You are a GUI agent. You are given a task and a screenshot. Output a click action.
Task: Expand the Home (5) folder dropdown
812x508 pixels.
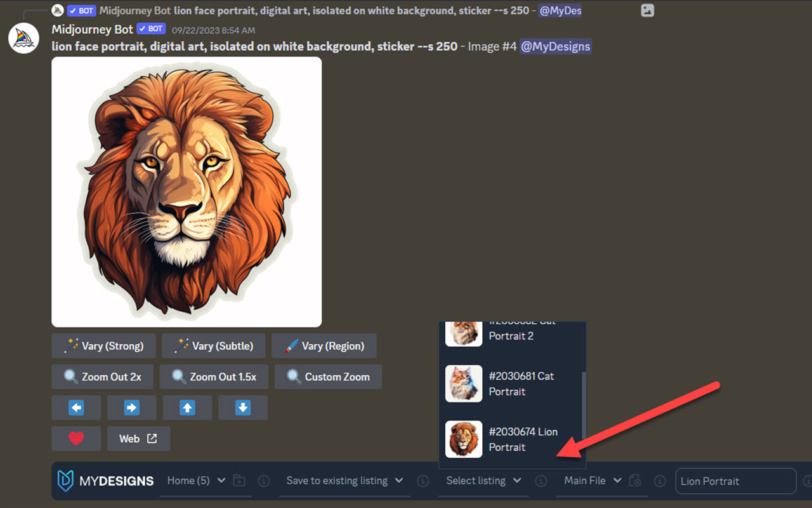[196, 481]
